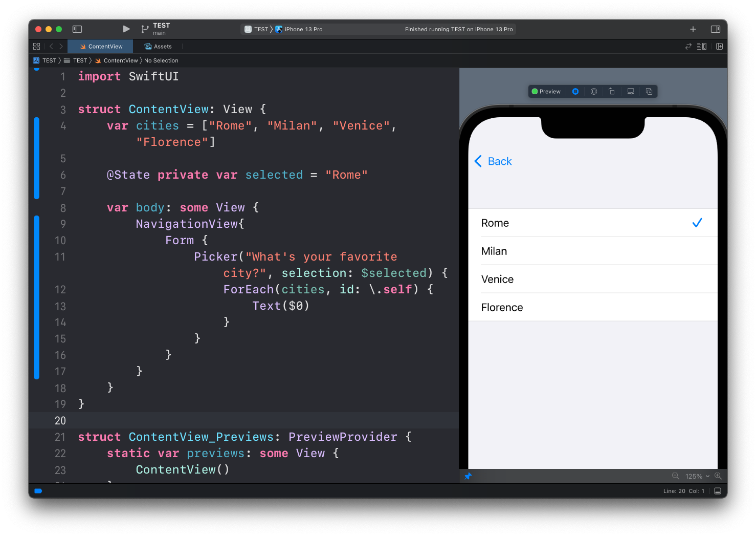The height and width of the screenshot is (536, 756).
Task: Open the 125% canvas zoom dropdown
Action: point(697,476)
